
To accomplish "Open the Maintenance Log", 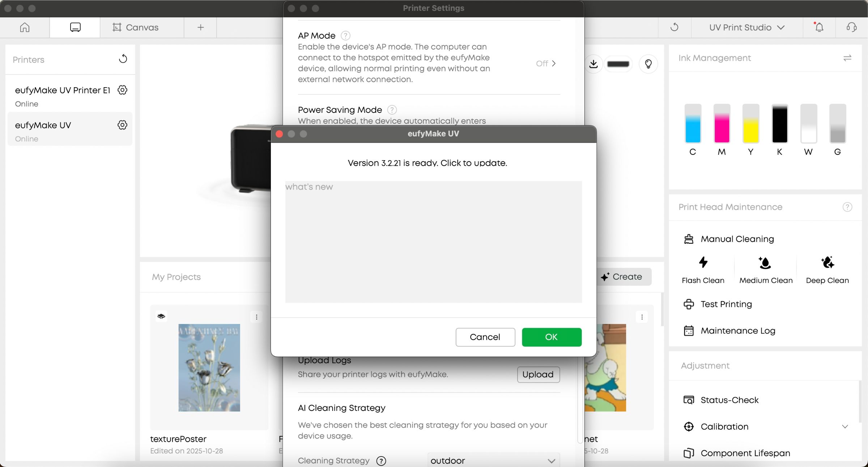I will pyautogui.click(x=729, y=331).
